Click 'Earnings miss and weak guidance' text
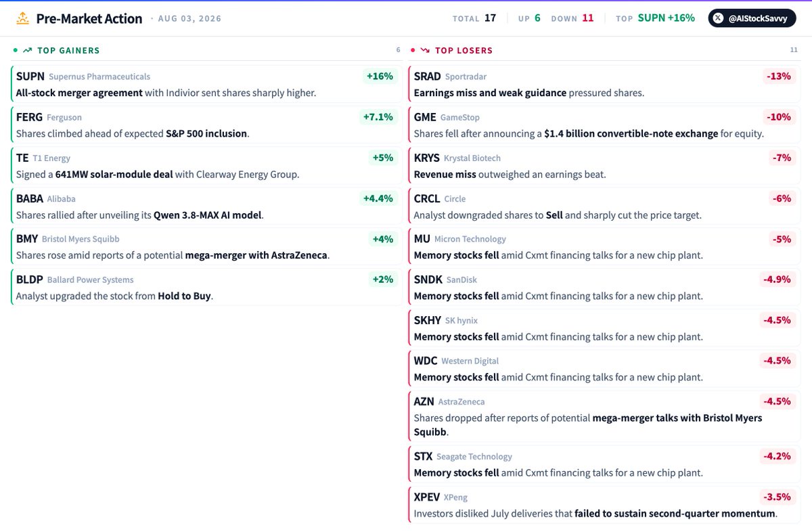 [490, 93]
